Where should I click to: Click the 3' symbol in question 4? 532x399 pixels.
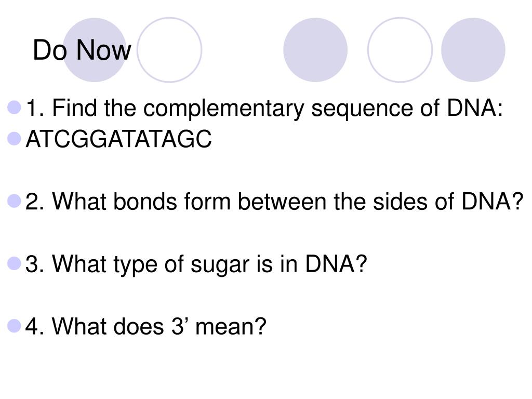pos(179,326)
